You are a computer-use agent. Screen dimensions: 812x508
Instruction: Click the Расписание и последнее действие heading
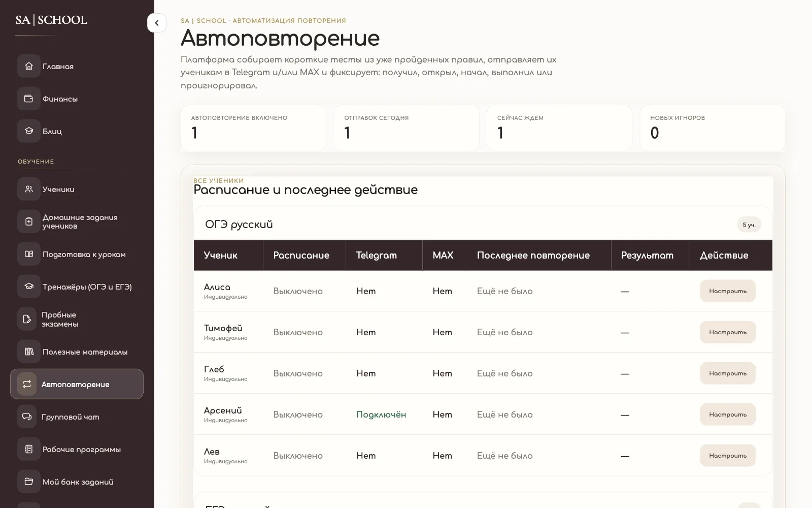pos(306,190)
